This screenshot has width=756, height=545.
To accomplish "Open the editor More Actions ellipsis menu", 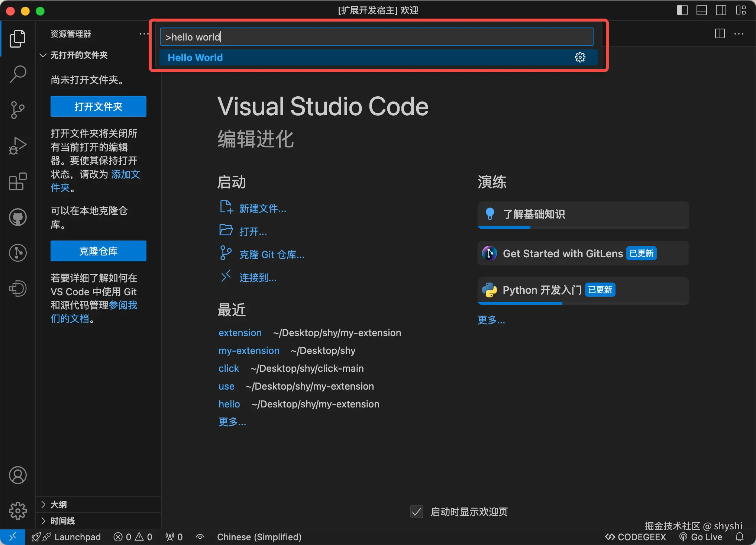I will (739, 34).
